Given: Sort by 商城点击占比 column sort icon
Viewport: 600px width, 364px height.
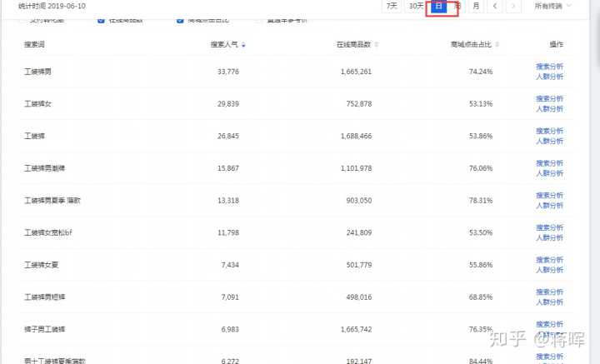Looking at the screenshot, I should 497,44.
